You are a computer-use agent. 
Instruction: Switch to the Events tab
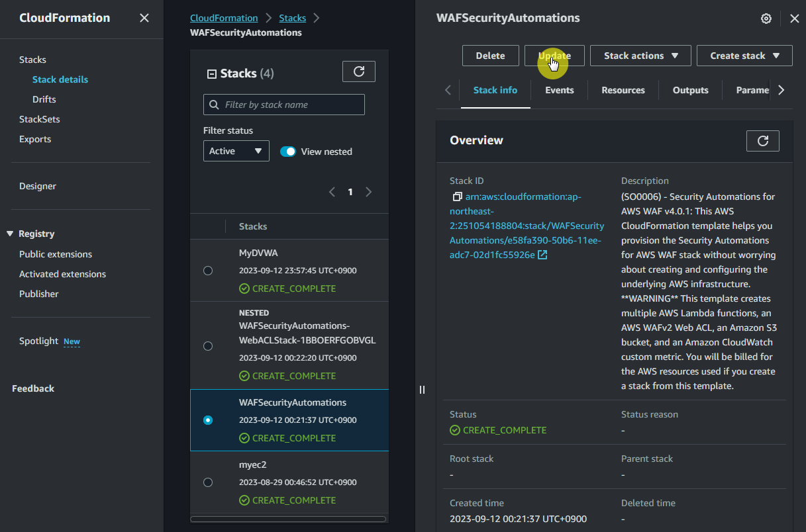(x=560, y=90)
